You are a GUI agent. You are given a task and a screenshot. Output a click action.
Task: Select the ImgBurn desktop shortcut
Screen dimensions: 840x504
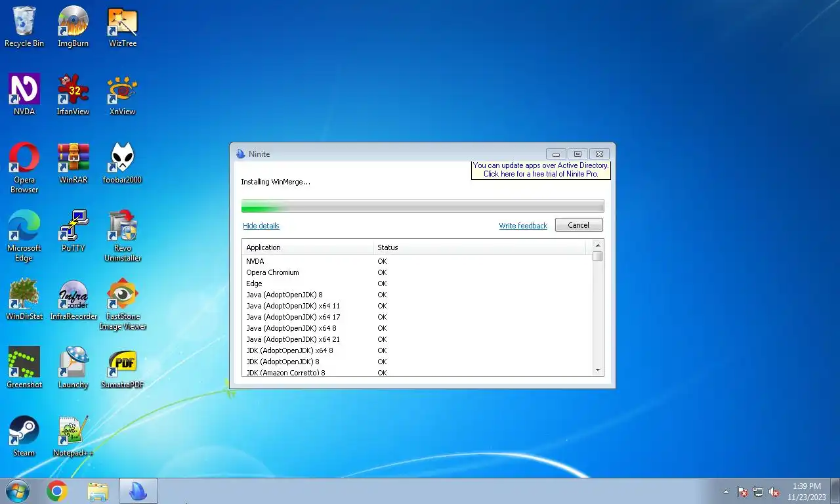[73, 26]
